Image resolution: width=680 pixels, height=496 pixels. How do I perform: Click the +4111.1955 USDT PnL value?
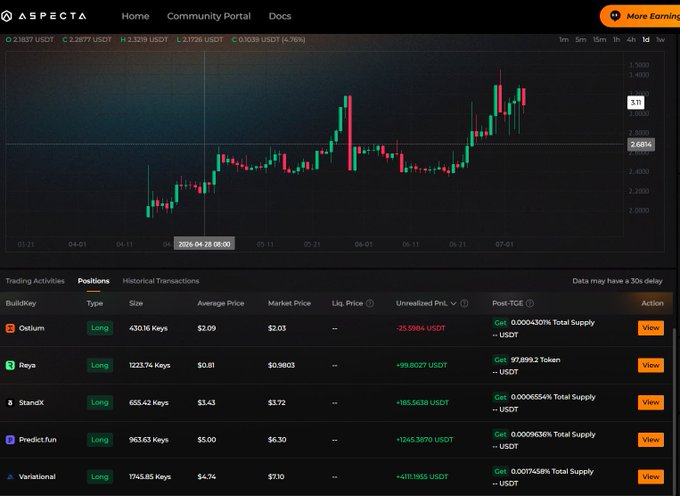coord(422,477)
